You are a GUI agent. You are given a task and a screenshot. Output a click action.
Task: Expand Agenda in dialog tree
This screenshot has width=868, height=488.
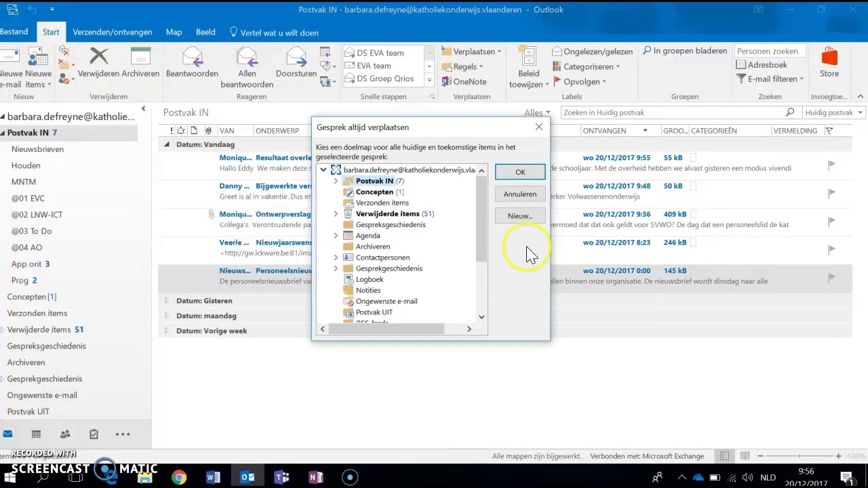coord(336,236)
